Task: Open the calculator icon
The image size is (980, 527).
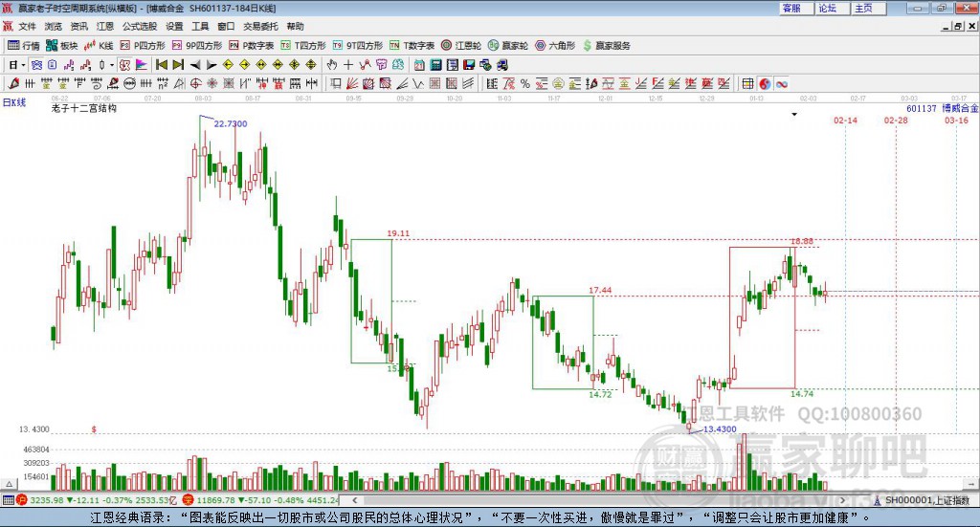Action: click(x=435, y=65)
